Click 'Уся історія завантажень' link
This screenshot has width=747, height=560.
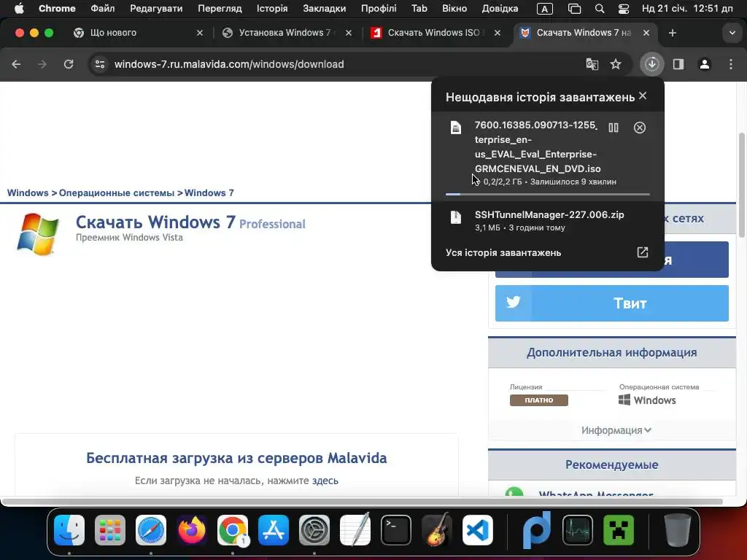click(x=503, y=252)
